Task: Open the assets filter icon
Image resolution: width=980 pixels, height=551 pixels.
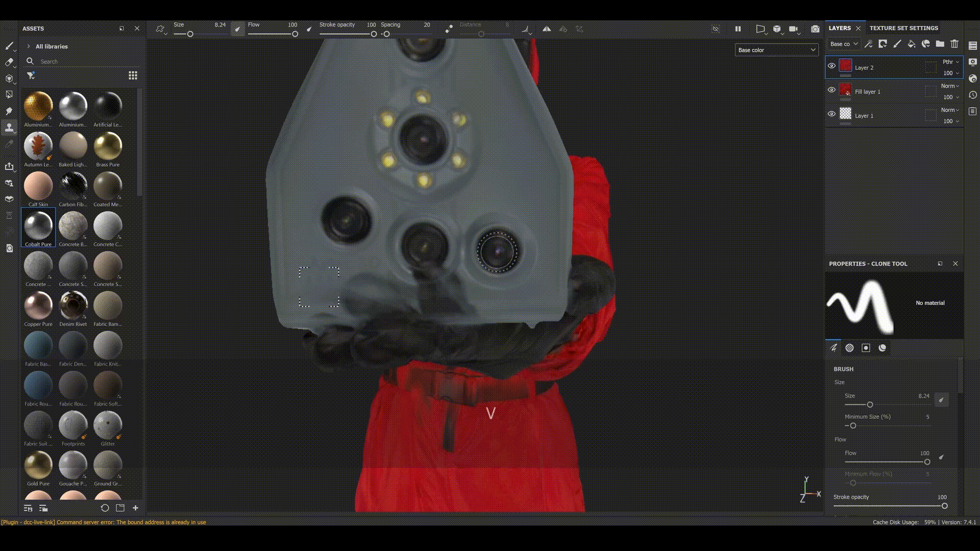Action: (x=31, y=76)
